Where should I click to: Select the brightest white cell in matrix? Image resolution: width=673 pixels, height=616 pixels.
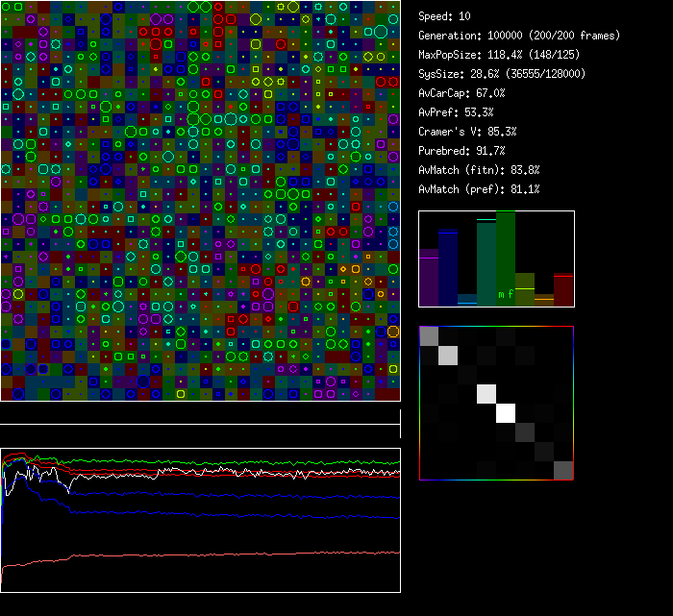click(x=506, y=412)
